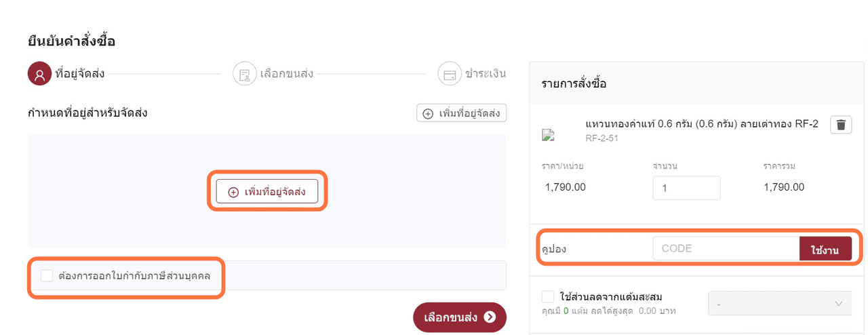The image size is (868, 335).
Task: Apply coupon with ใช้งาน button
Action: pos(825,248)
